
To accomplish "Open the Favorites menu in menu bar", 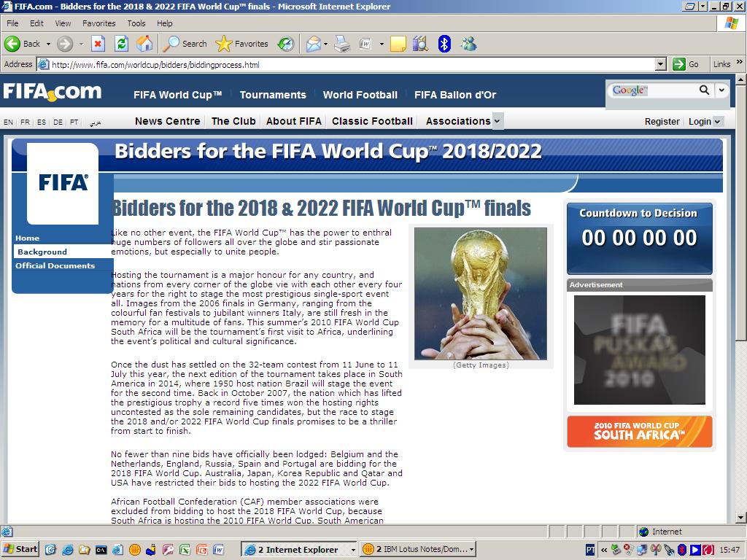I will tap(98, 23).
